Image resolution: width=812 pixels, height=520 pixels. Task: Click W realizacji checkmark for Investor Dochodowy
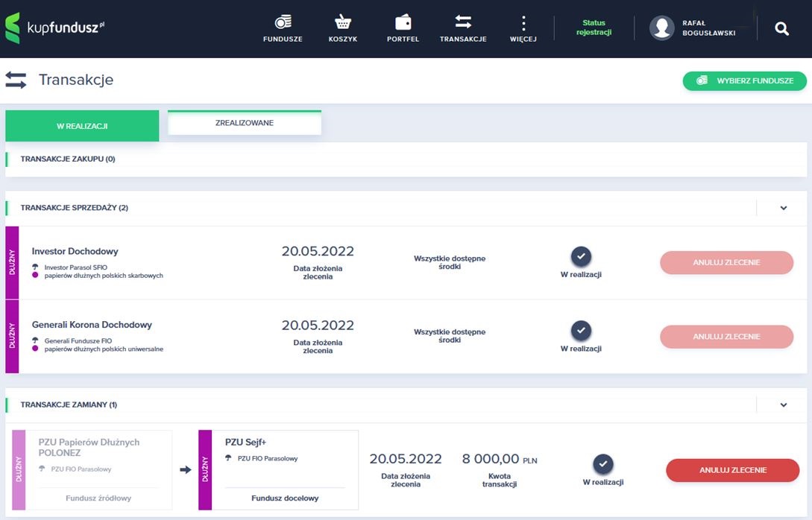coord(581,256)
